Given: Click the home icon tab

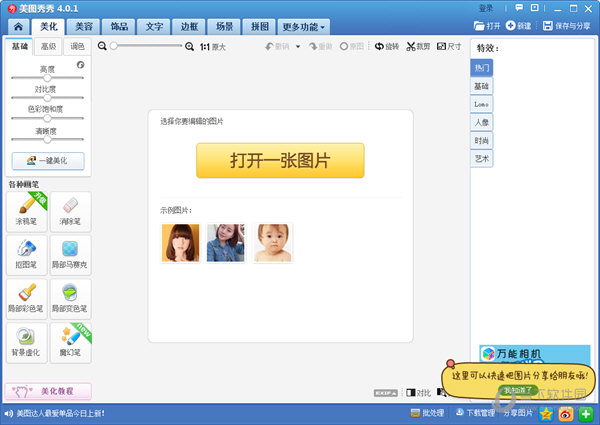Looking at the screenshot, I should click(16, 26).
